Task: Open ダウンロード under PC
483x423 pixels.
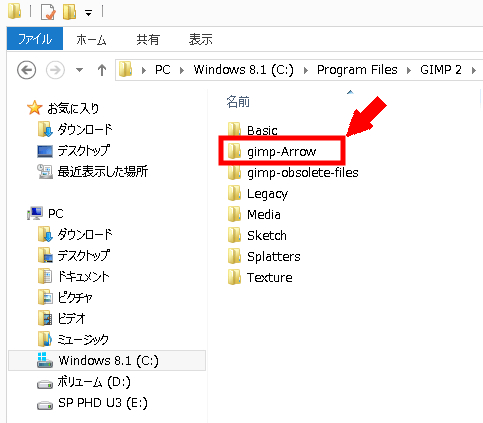Action: [x=85, y=235]
